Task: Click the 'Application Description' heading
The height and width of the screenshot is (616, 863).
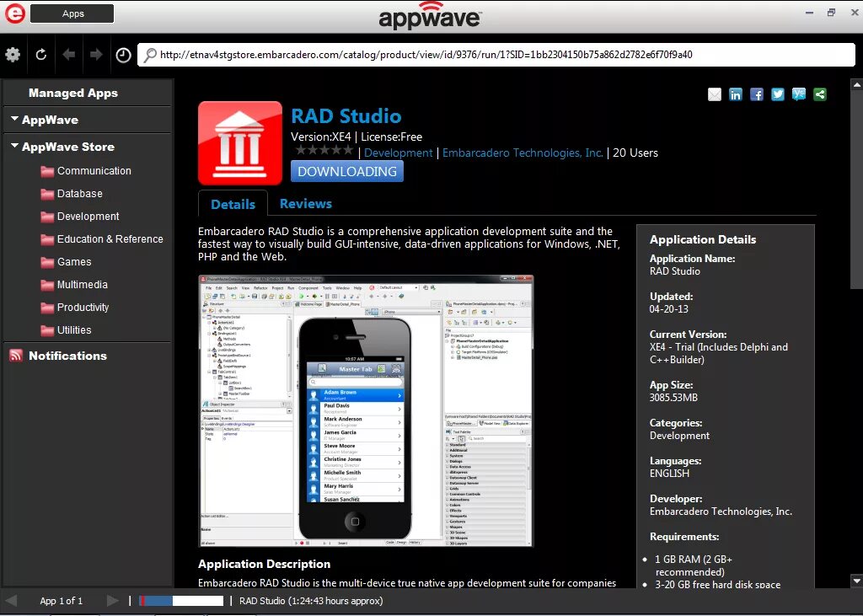Action: (264, 565)
